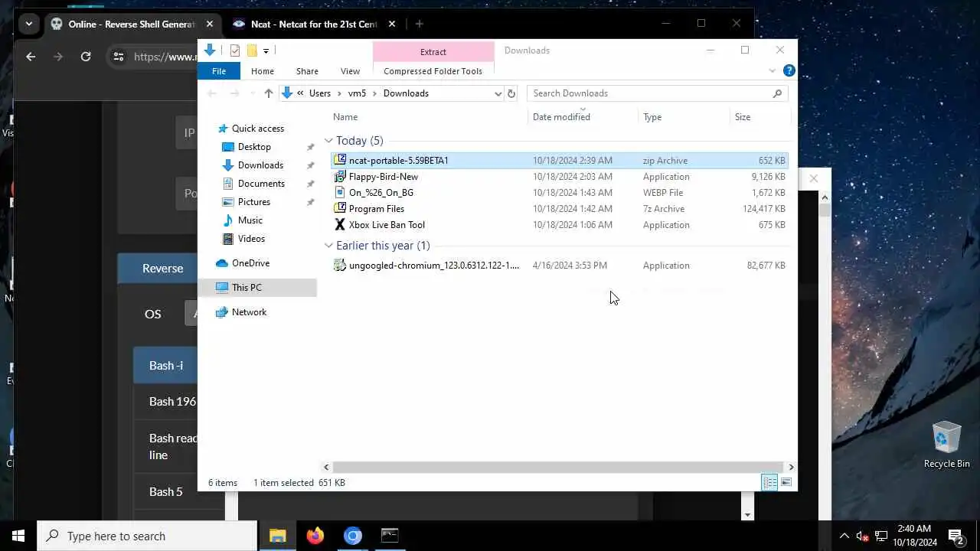The width and height of the screenshot is (980, 551).
Task: Open address bar history dropdown
Action: [498, 93]
